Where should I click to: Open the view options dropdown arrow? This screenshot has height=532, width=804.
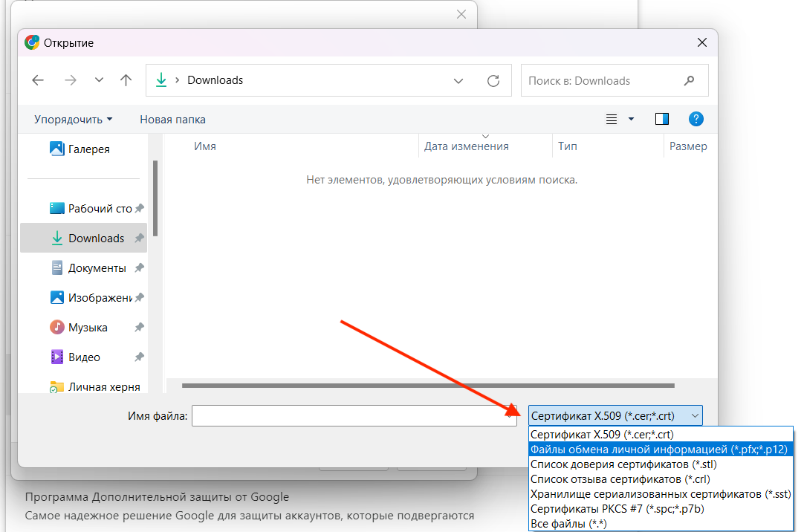[631, 120]
